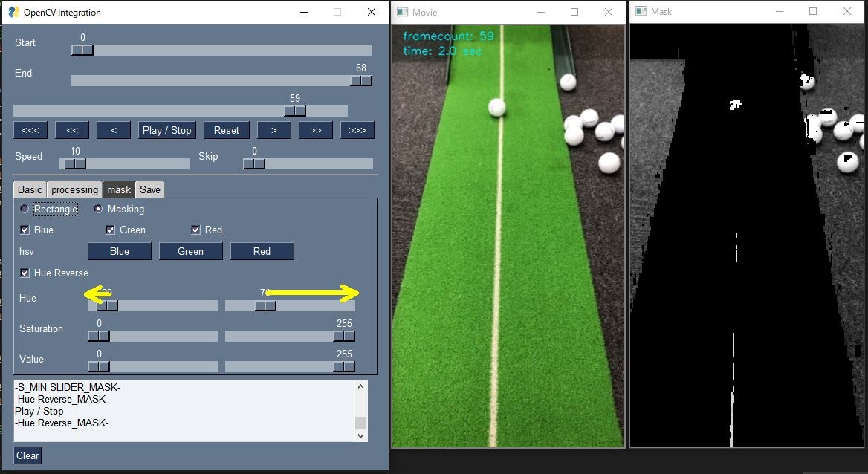Viewport: 868px width, 474px height.
Task: Close the Mask window
Action: pos(847,11)
